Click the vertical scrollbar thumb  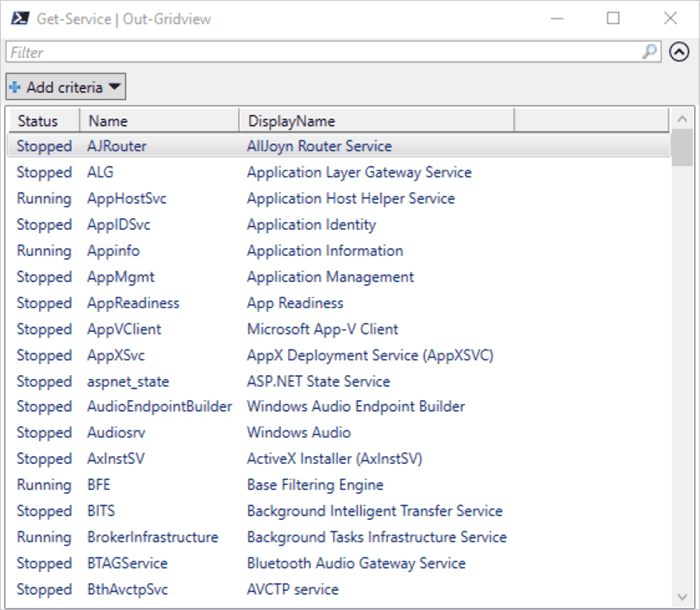click(x=682, y=148)
